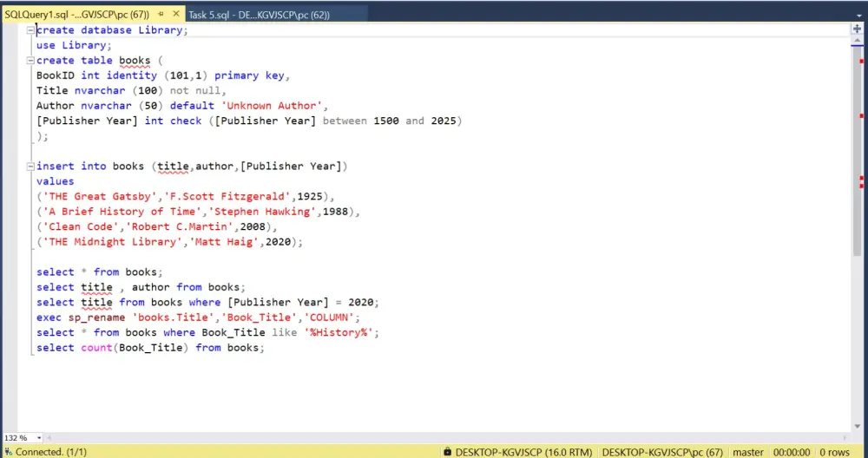Viewport: 868px width, 458px height.
Task: Click 'count' function in last query
Action: pos(97,347)
